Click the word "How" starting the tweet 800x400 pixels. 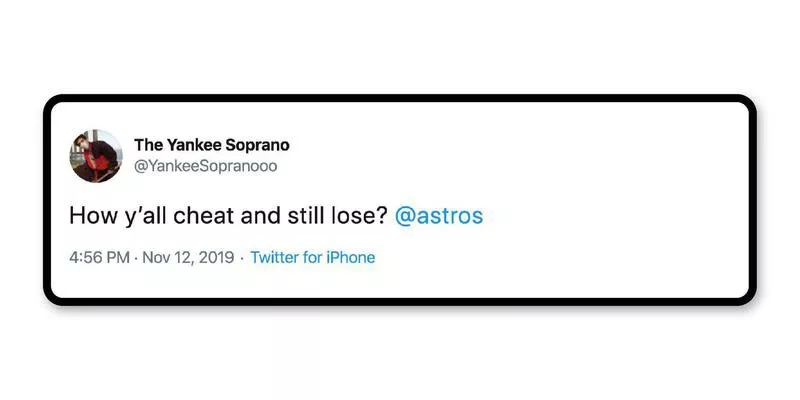click(x=93, y=216)
